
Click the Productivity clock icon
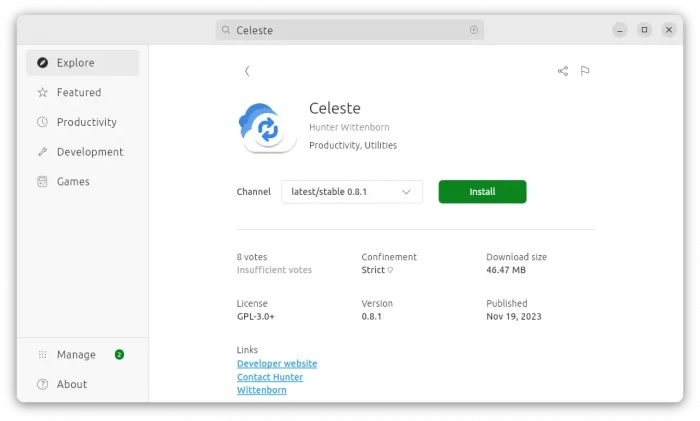point(42,122)
